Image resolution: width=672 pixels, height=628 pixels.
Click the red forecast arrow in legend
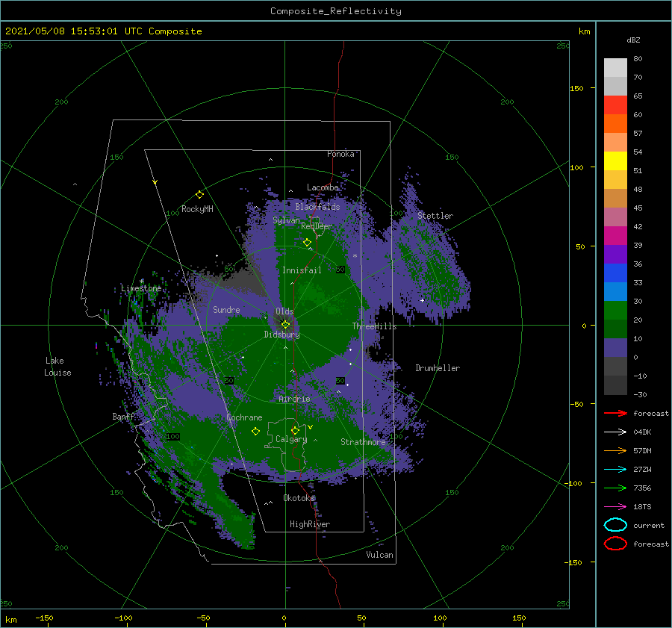(615, 413)
